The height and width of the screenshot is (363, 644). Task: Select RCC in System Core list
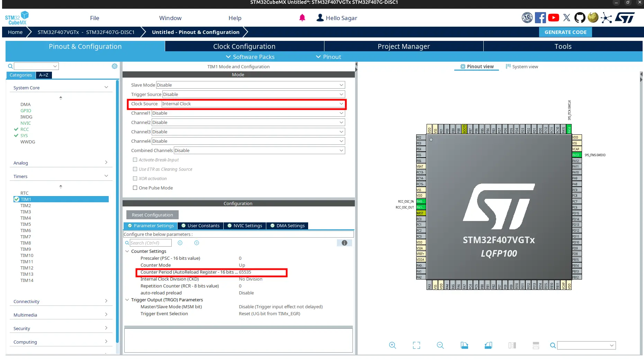pyautogui.click(x=25, y=129)
